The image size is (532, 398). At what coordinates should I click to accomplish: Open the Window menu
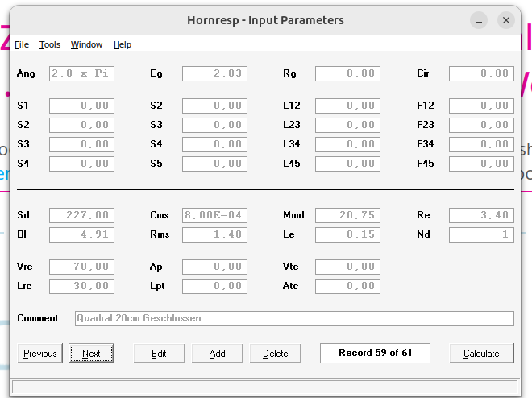86,44
